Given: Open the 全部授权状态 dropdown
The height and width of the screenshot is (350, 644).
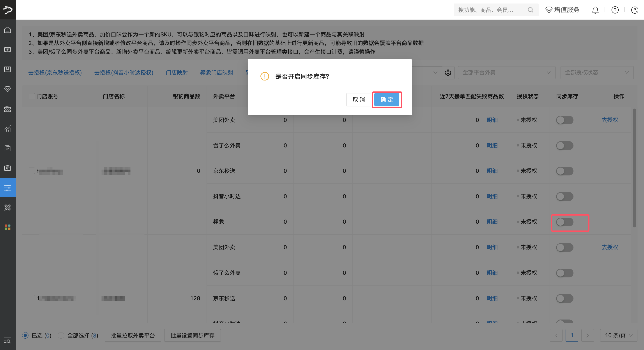Looking at the screenshot, I should click(597, 72).
